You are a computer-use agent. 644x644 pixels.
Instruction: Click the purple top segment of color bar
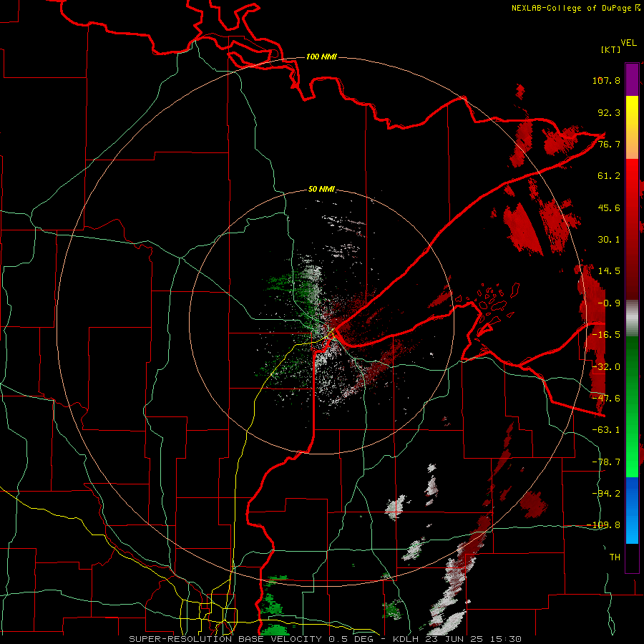[632, 79]
